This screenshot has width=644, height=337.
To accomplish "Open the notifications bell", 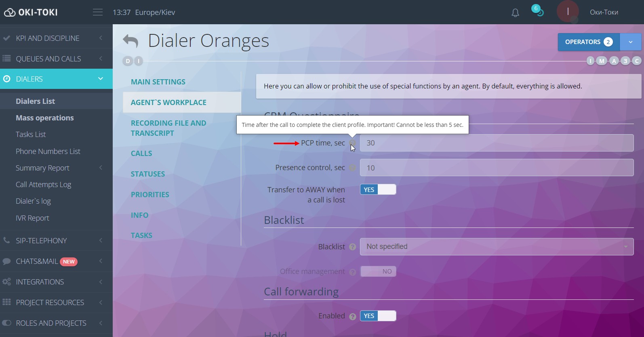I will 515,13.
